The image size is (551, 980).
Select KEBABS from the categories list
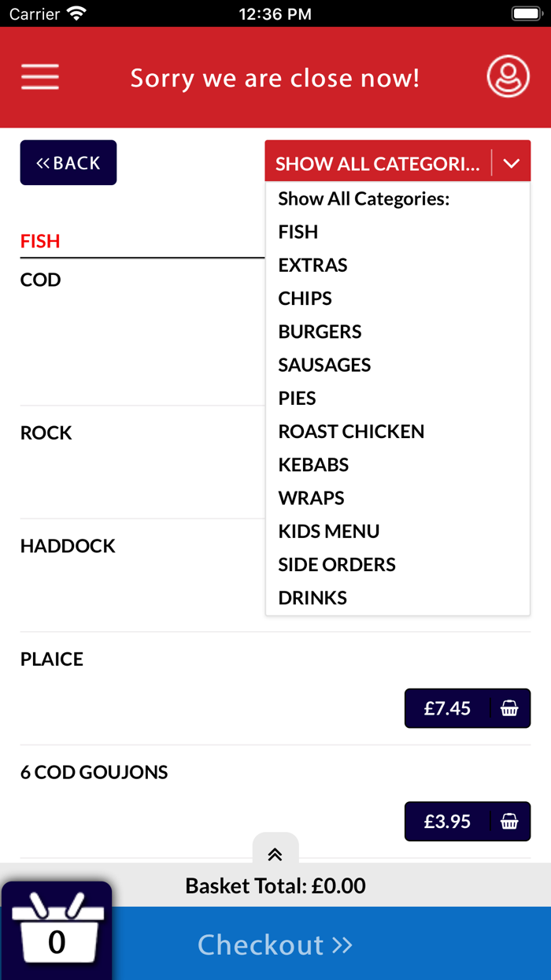(x=313, y=465)
